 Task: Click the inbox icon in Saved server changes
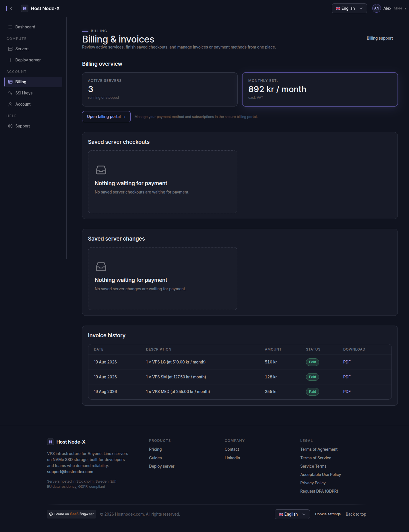pyautogui.click(x=101, y=267)
